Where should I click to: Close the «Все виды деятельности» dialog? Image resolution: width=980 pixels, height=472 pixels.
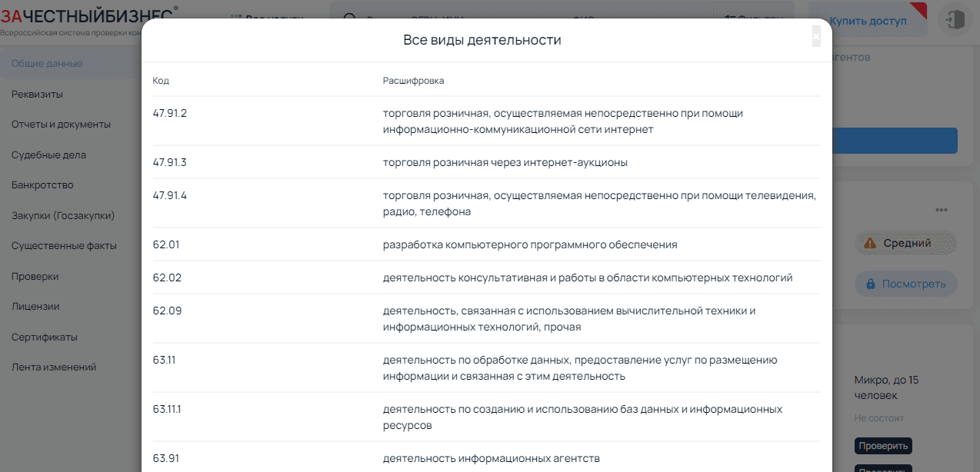pos(816,36)
